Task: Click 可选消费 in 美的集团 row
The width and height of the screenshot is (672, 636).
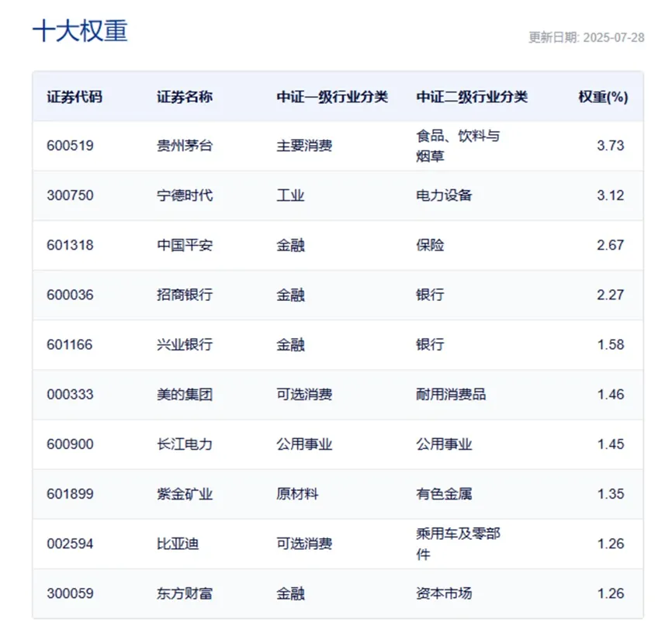Action: tap(304, 394)
